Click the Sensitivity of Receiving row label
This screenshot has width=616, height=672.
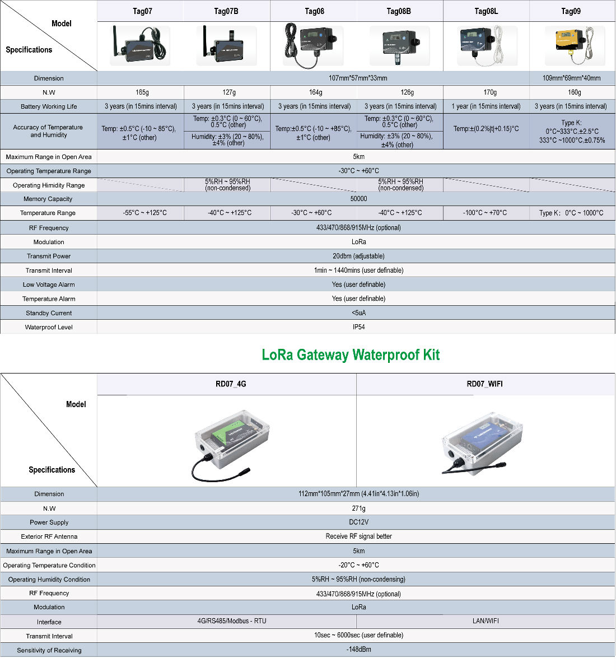coord(49,650)
